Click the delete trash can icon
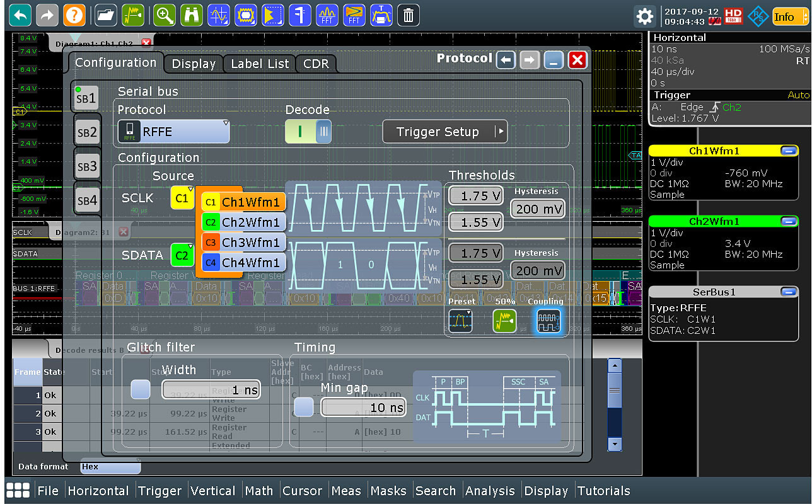Viewport: 812px width, 504px height. pos(408,14)
